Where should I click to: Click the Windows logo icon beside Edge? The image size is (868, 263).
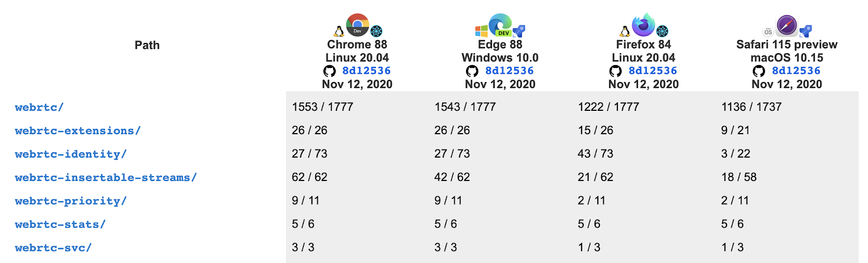(481, 31)
